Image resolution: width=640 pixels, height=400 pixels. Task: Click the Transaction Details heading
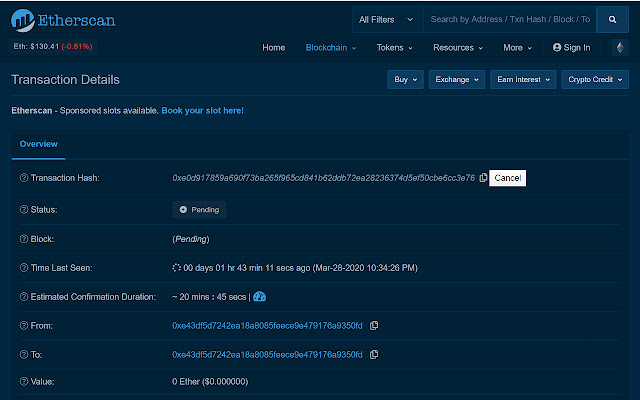(x=65, y=80)
